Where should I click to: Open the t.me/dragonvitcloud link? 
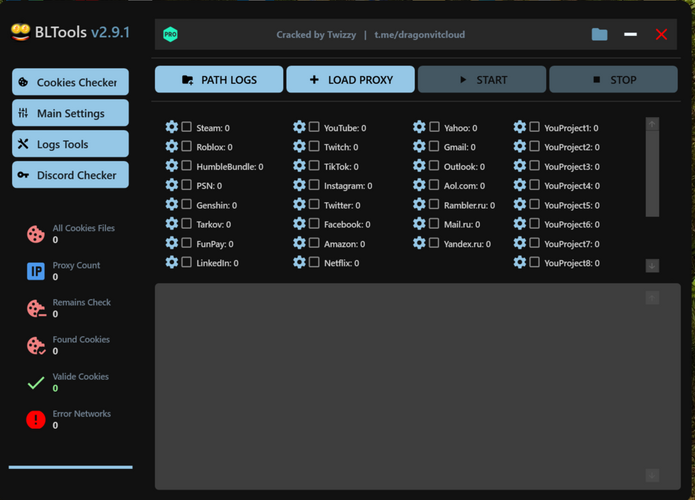tap(419, 35)
